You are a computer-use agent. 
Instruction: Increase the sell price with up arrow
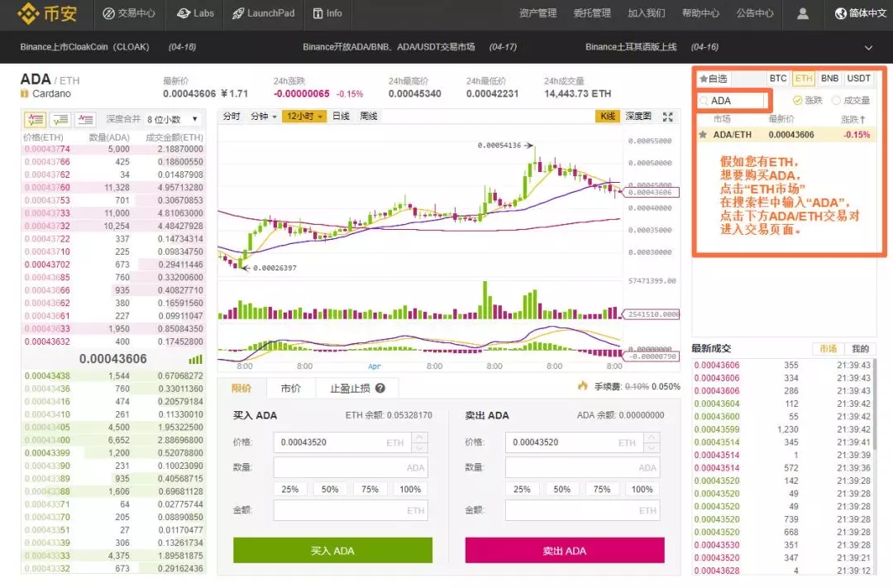coord(652,437)
